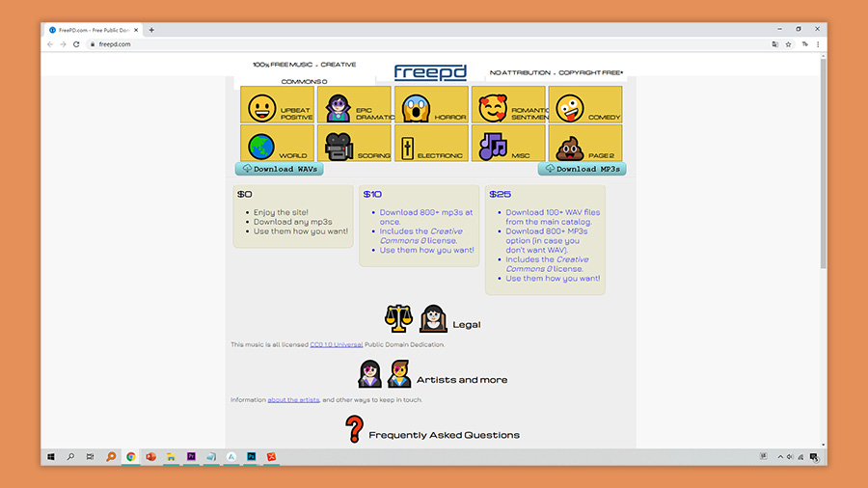Click 'Download 800+ mp3s at once' link
The width and height of the screenshot is (868, 488).
tap(425, 217)
